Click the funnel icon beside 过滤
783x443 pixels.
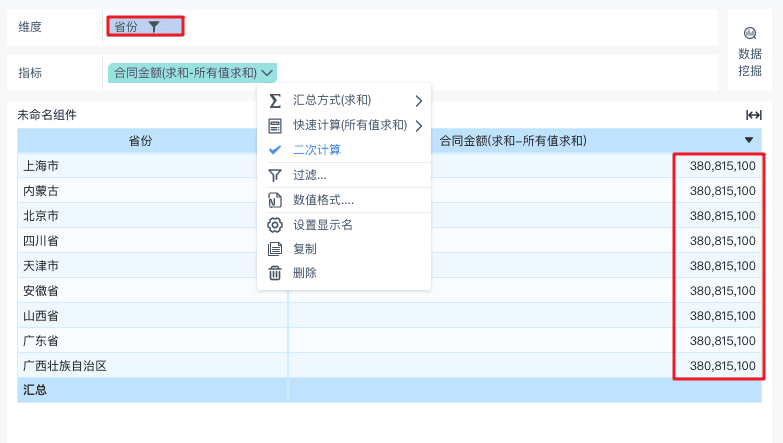[275, 175]
